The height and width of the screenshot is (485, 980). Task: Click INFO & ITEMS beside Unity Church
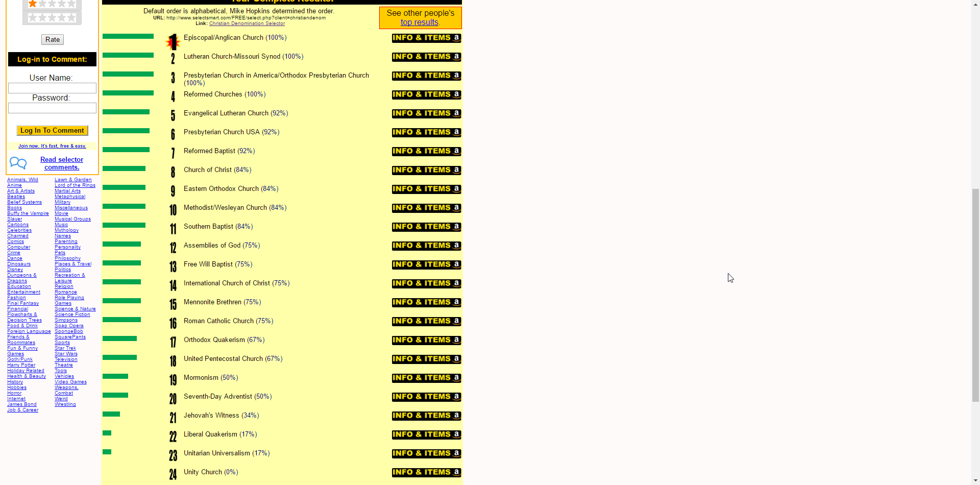[426, 472]
